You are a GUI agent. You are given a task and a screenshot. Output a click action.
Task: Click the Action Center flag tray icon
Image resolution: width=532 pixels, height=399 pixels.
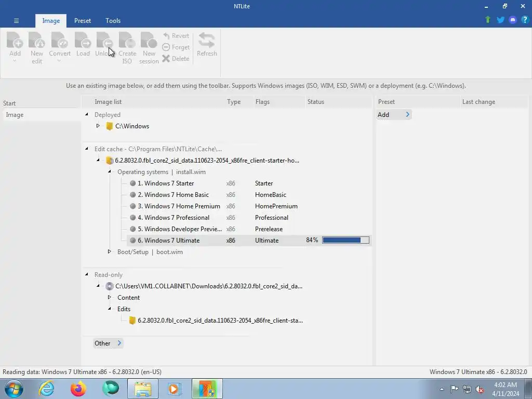(x=454, y=389)
